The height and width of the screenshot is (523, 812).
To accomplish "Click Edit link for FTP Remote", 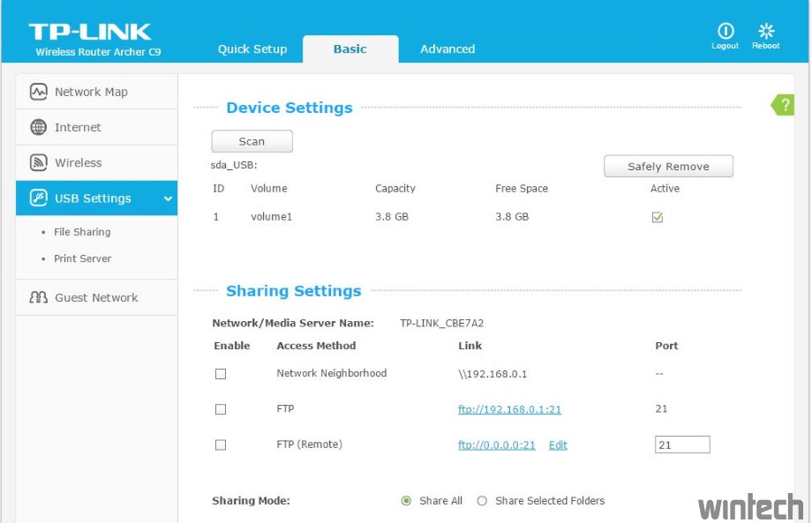I will coord(558,445).
